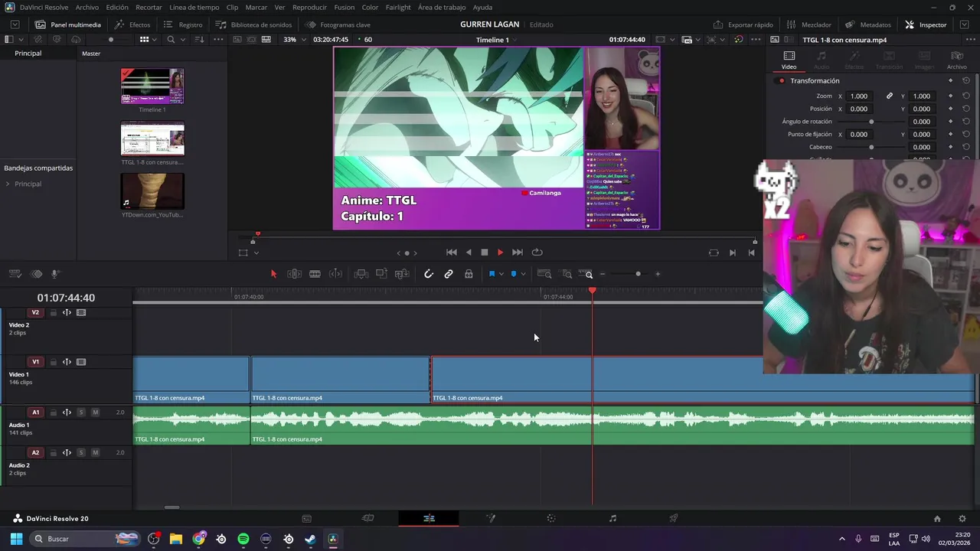The width and height of the screenshot is (980, 551).
Task: Open the Edición menu
Action: (x=117, y=7)
